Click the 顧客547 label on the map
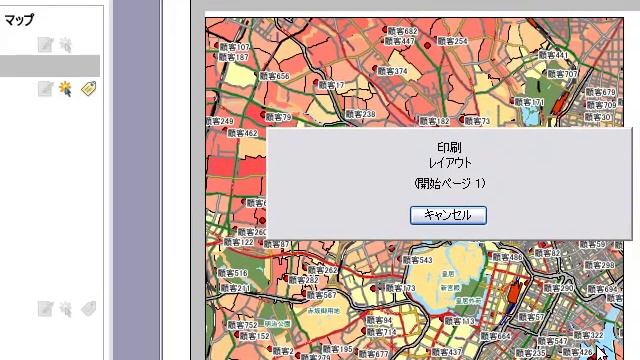The width and height of the screenshot is (640, 360). [552, 341]
